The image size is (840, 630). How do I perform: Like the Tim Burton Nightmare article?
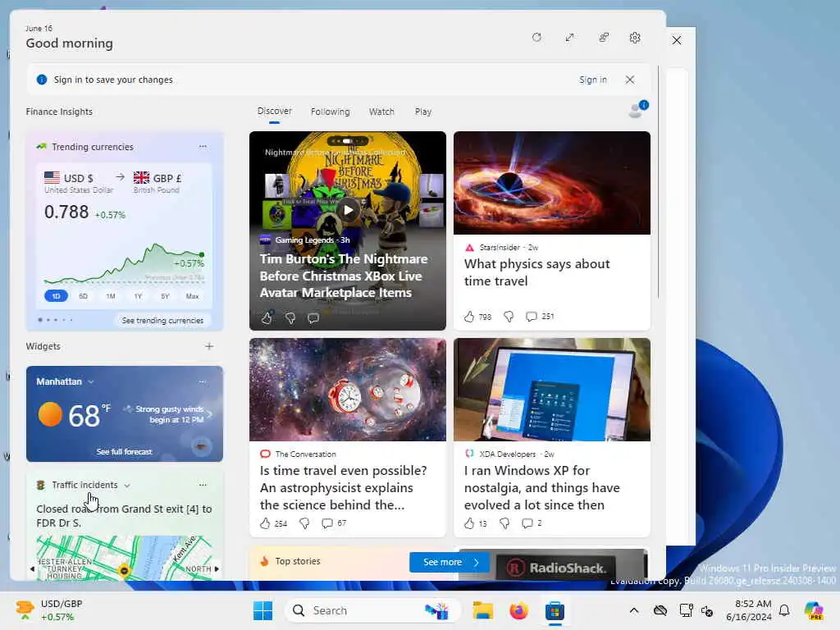click(267, 318)
